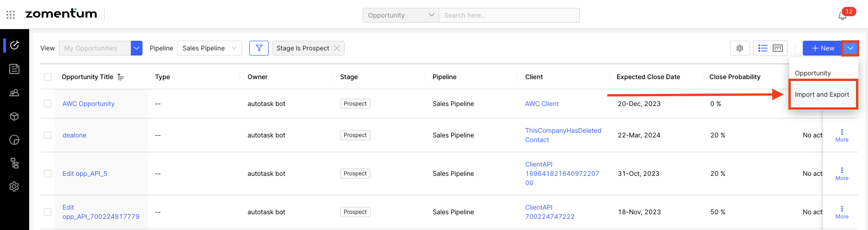Check the AWC Opportunity row checkbox
This screenshot has width=868, height=230.
pyautogui.click(x=48, y=104)
